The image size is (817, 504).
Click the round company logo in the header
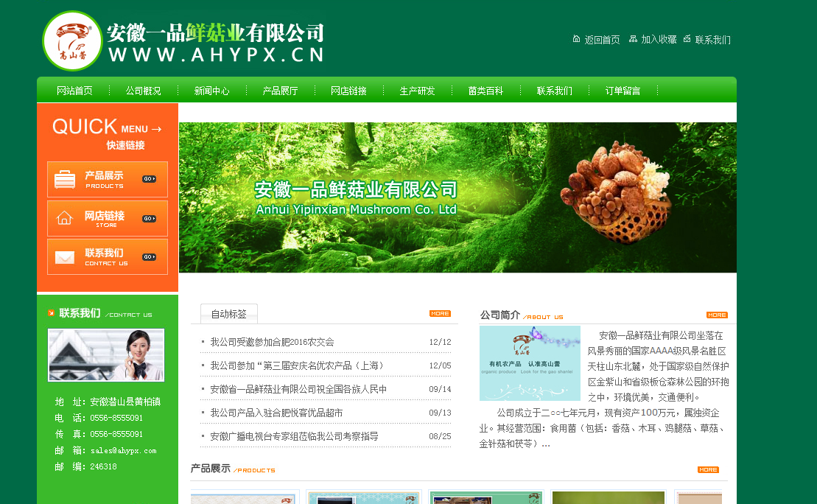tap(72, 41)
